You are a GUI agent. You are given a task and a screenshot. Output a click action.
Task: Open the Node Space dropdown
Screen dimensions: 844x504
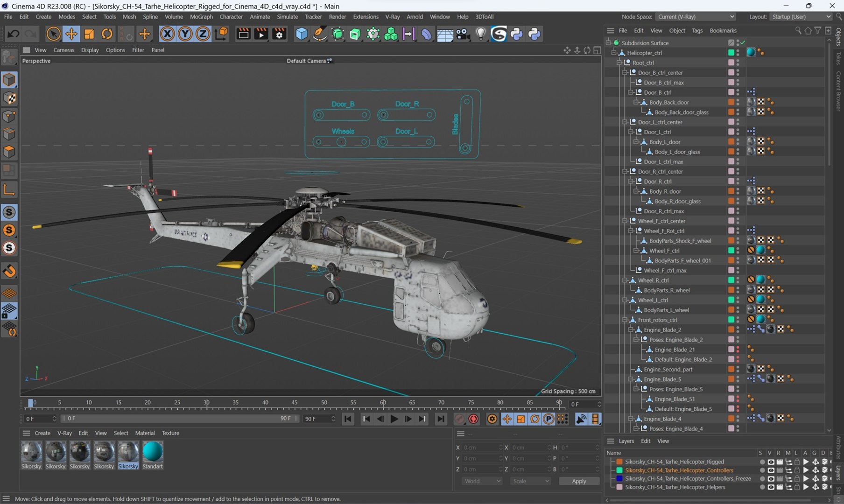tap(696, 17)
